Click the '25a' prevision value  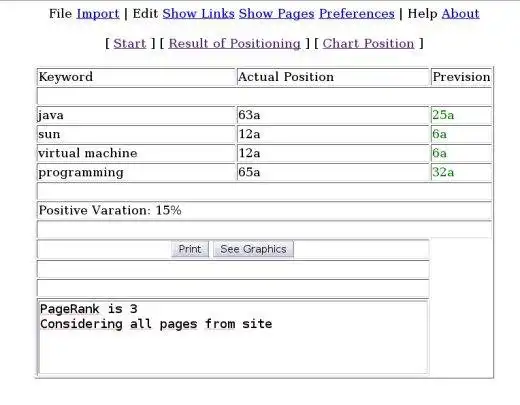[x=443, y=115]
